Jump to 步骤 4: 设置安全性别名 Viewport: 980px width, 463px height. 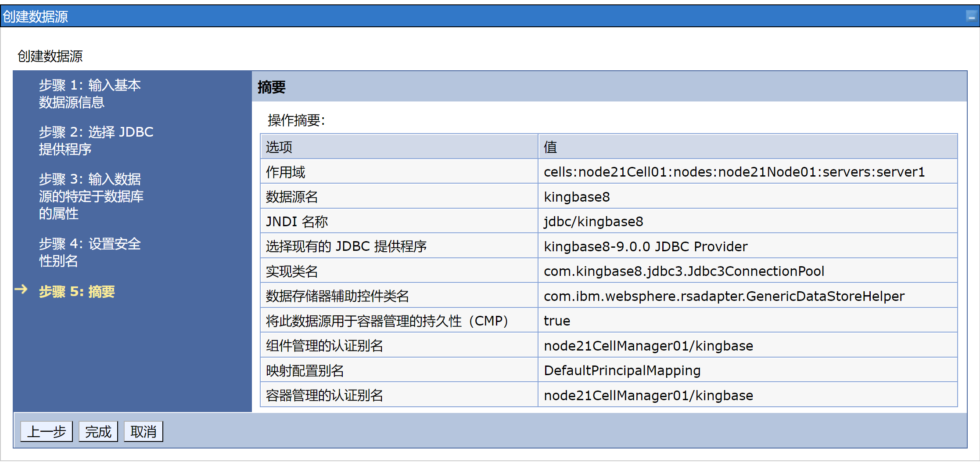click(90, 252)
